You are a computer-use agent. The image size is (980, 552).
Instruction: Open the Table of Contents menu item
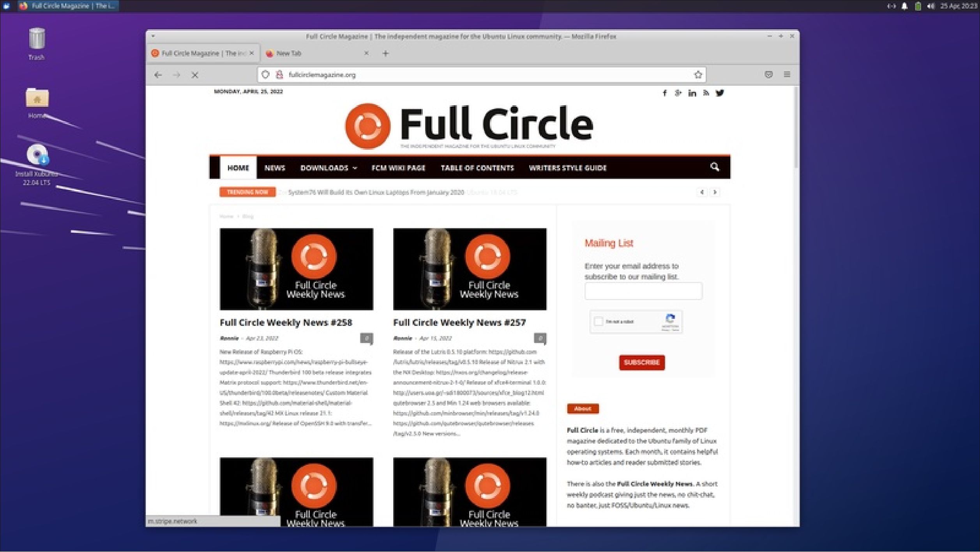pyautogui.click(x=477, y=168)
